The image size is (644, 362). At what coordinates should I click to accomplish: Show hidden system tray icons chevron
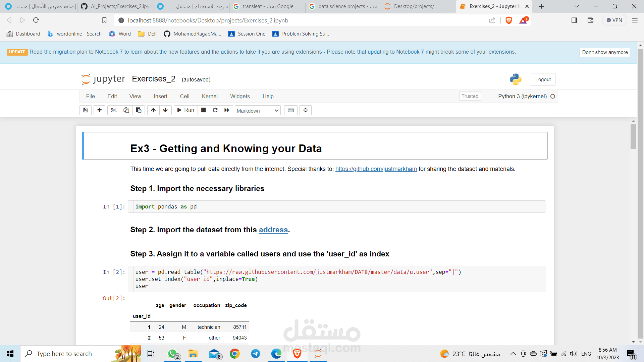click(513, 354)
